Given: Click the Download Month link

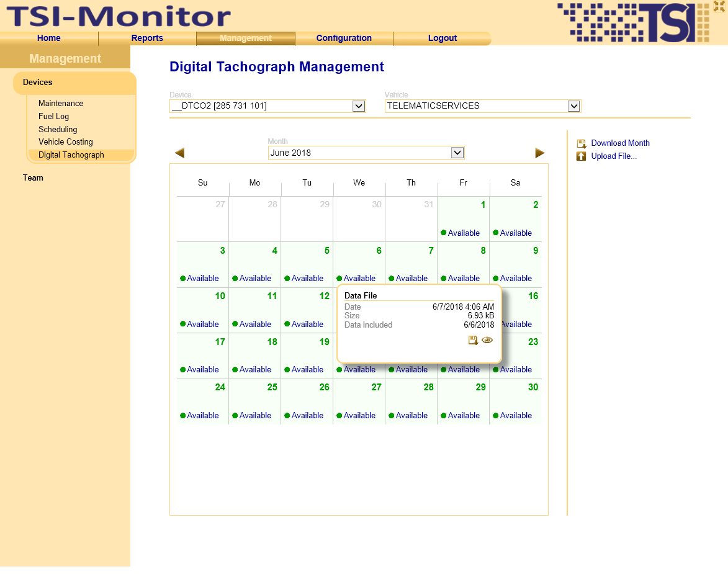Looking at the screenshot, I should (620, 143).
